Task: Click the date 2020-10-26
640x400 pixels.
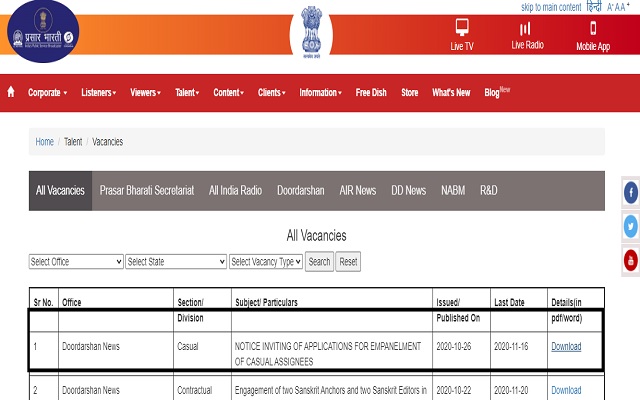Action: pyautogui.click(x=453, y=347)
